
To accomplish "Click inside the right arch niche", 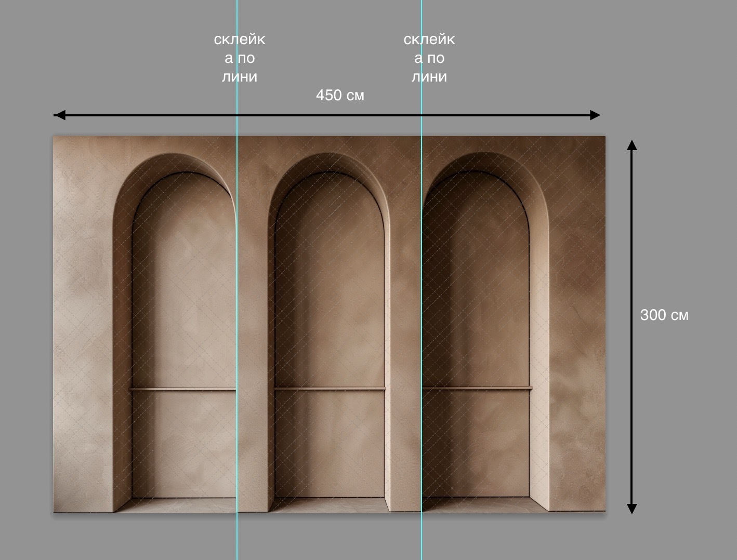I will pos(476,312).
